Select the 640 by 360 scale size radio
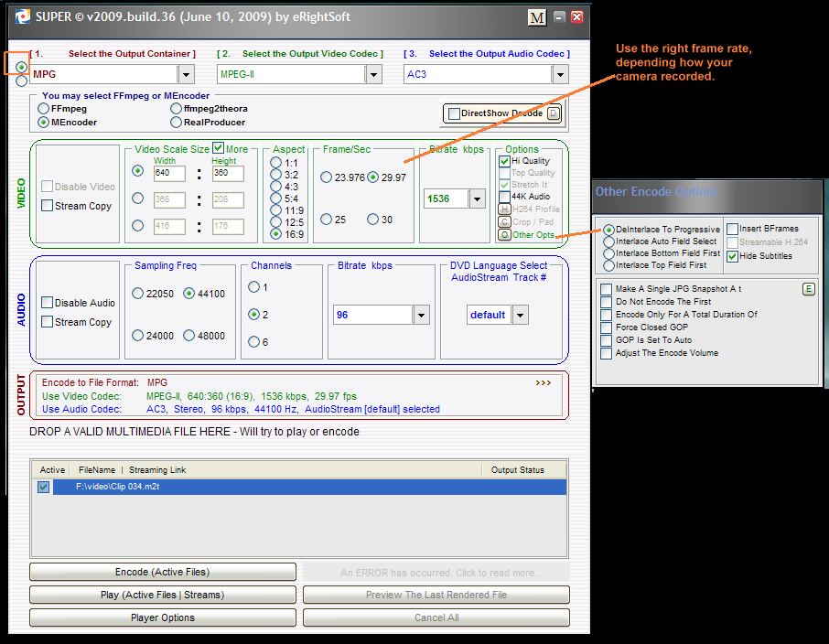Image resolution: width=829 pixels, height=644 pixels. point(138,171)
